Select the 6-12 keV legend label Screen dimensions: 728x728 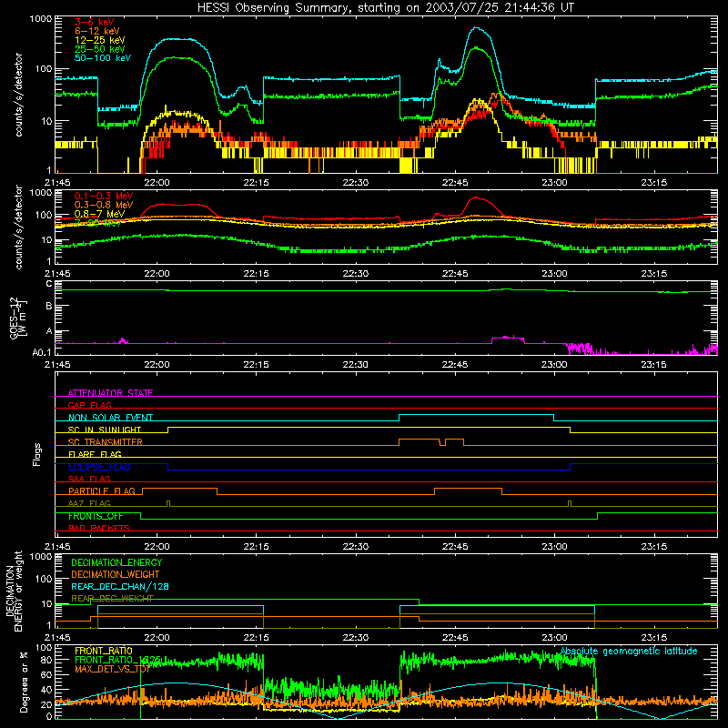(x=96, y=31)
